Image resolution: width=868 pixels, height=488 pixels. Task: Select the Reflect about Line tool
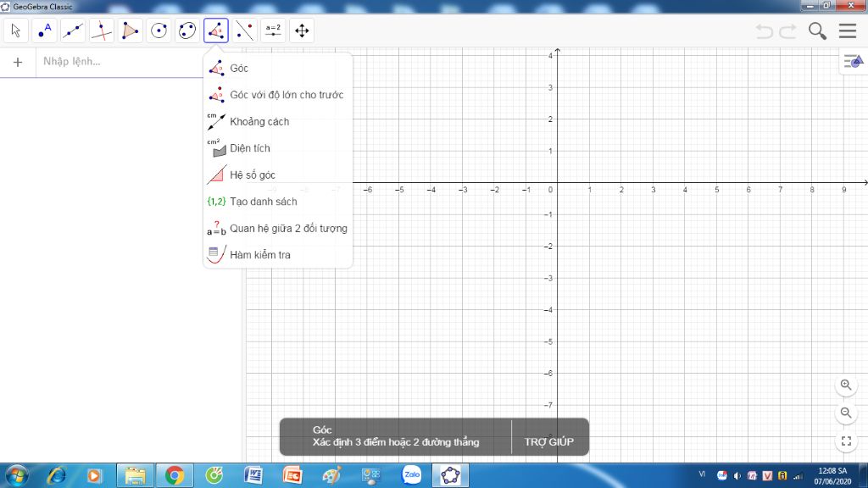click(x=245, y=30)
